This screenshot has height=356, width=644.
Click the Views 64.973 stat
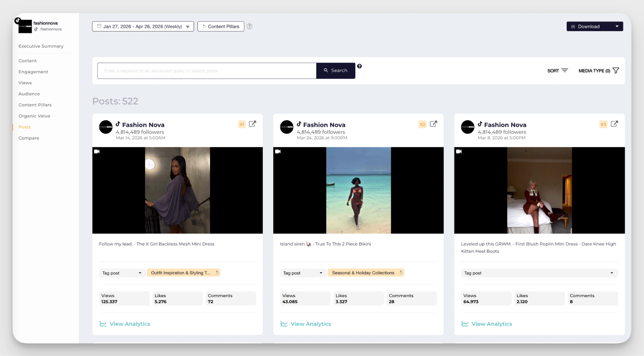486,298
